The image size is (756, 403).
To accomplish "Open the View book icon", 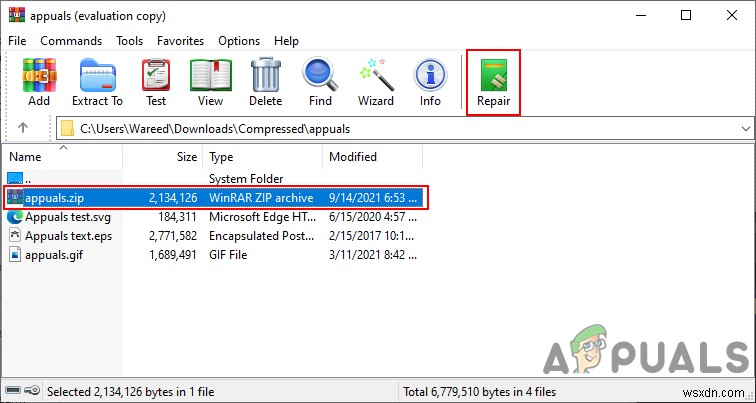I will (210, 75).
